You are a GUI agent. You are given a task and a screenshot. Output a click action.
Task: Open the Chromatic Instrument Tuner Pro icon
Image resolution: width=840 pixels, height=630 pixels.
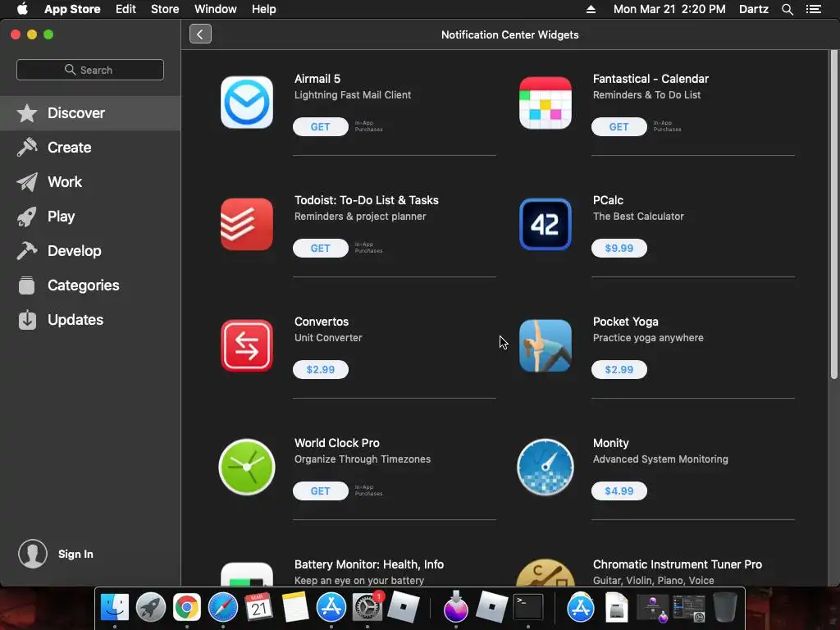(545, 573)
